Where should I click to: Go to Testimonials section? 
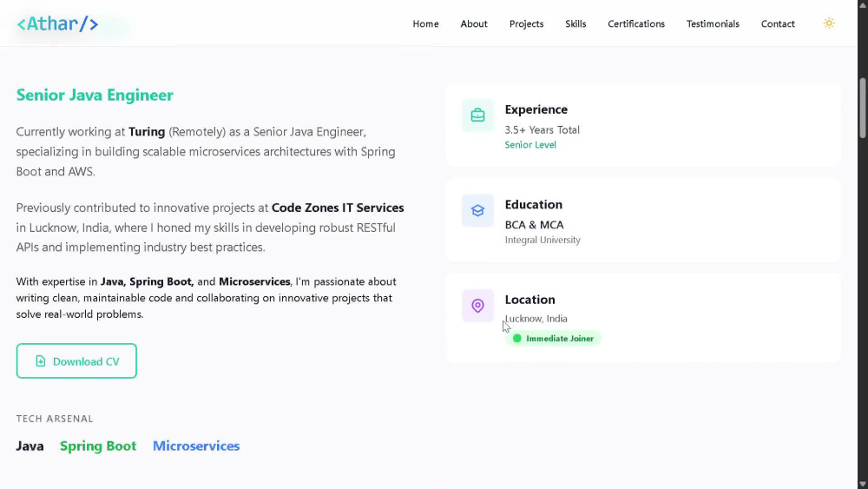click(x=713, y=23)
